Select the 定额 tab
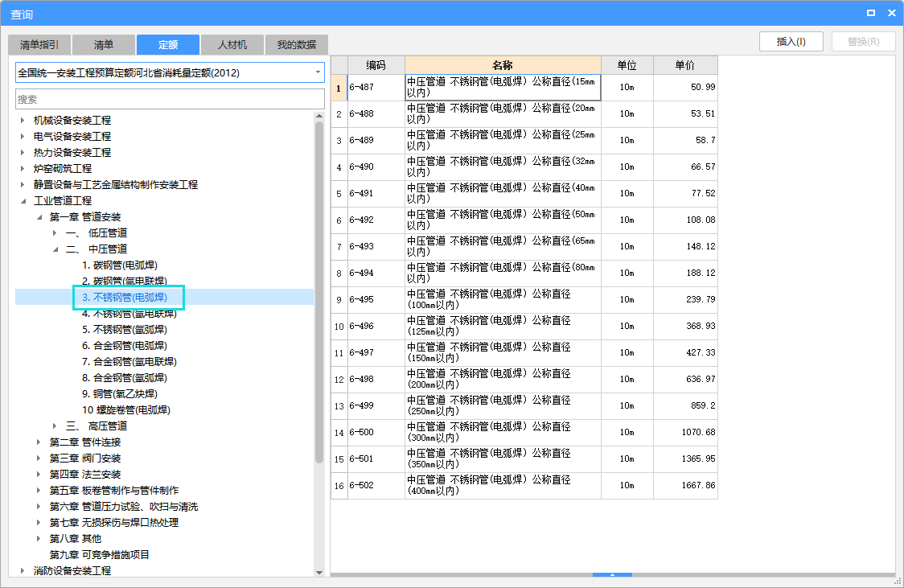The image size is (904, 588). click(x=168, y=44)
